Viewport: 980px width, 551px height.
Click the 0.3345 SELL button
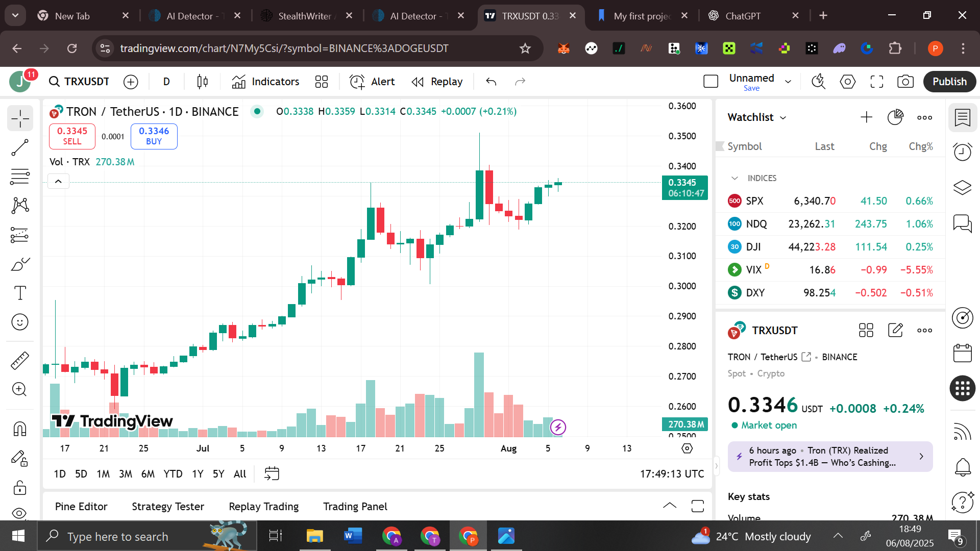coord(72,136)
